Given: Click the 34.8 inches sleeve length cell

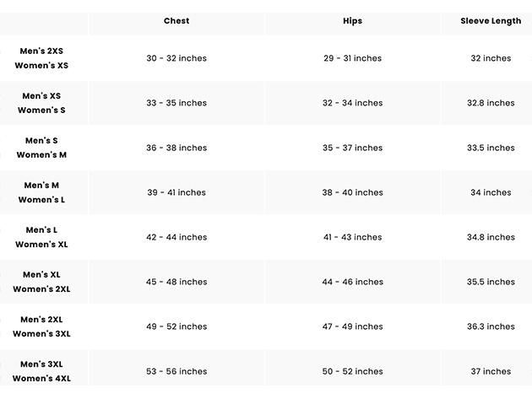Looking at the screenshot, I should (x=491, y=237).
